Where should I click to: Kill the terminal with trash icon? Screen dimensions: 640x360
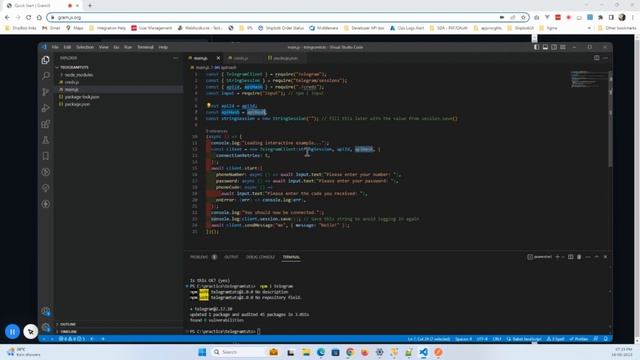point(579,257)
